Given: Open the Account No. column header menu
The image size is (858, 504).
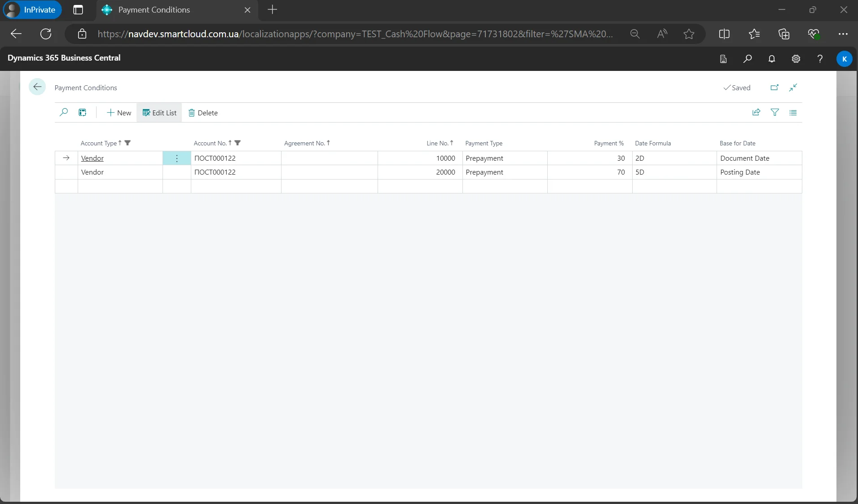Looking at the screenshot, I should tap(210, 143).
